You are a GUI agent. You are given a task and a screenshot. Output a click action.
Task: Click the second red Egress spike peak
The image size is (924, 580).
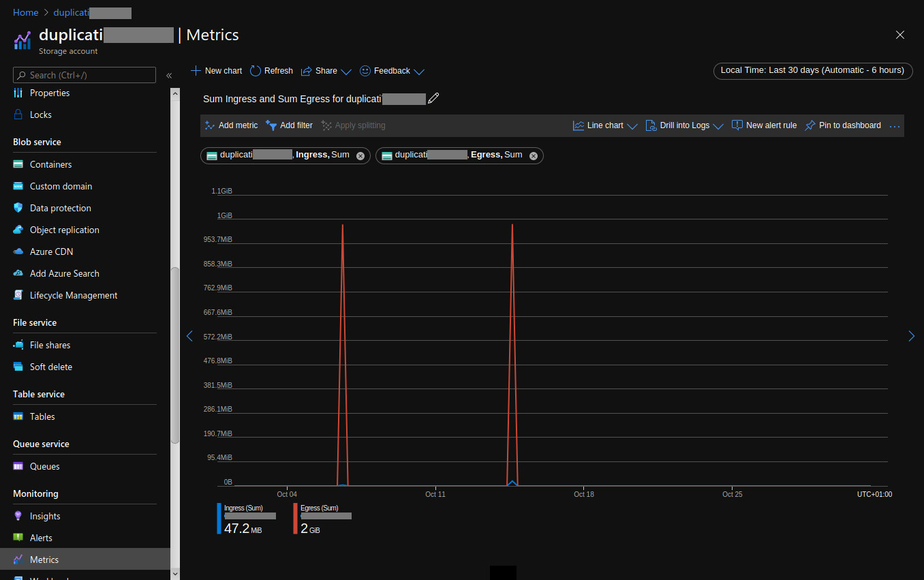512,225
